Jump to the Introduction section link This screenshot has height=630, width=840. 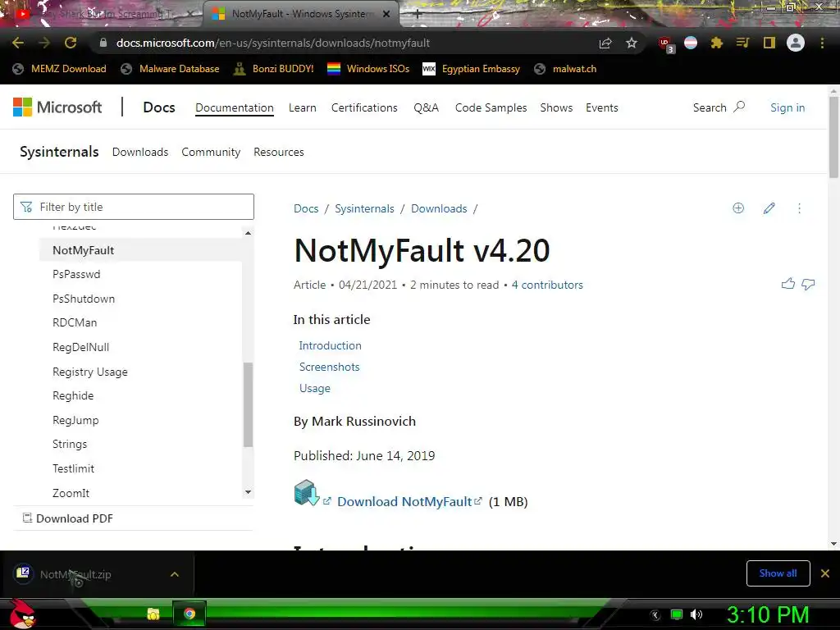330,345
